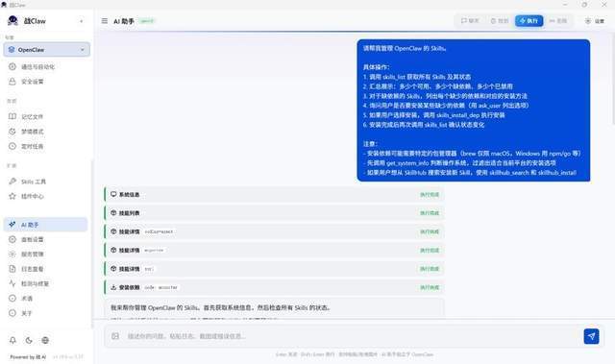Expand the 技能列表 tool call row

[x=274, y=213]
